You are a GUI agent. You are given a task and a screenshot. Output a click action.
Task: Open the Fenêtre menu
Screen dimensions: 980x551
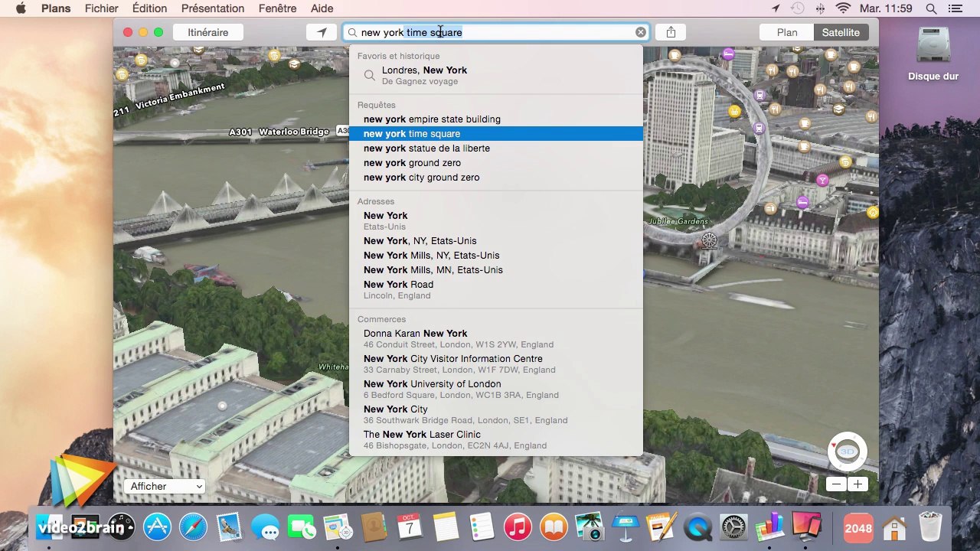click(277, 8)
